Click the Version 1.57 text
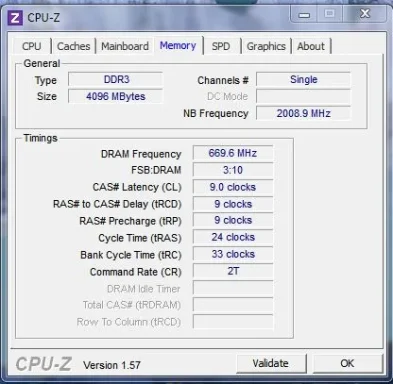This screenshot has height=384, width=393. 112,365
